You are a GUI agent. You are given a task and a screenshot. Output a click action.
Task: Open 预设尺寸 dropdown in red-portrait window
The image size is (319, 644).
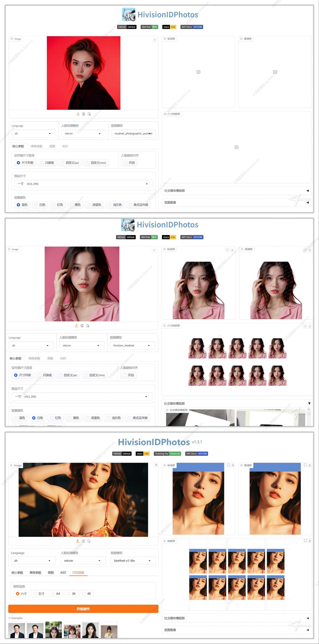pyautogui.click(x=83, y=184)
